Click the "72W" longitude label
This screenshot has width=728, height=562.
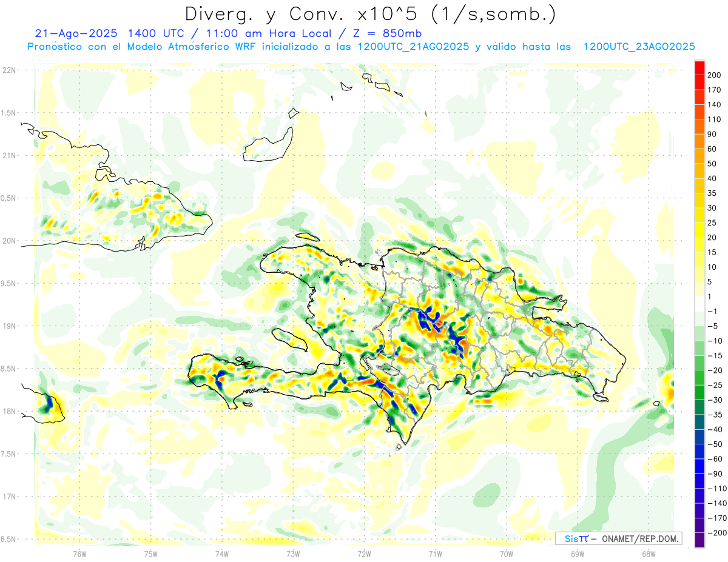pyautogui.click(x=364, y=554)
